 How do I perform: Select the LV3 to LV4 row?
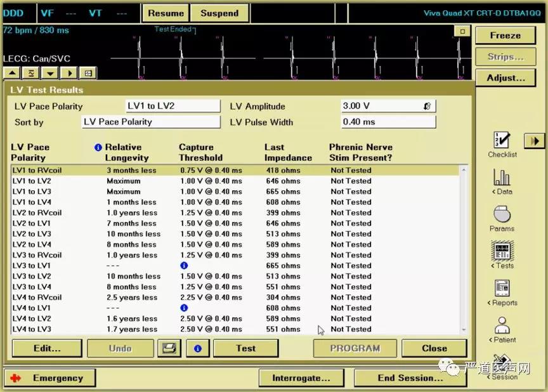click(x=235, y=287)
